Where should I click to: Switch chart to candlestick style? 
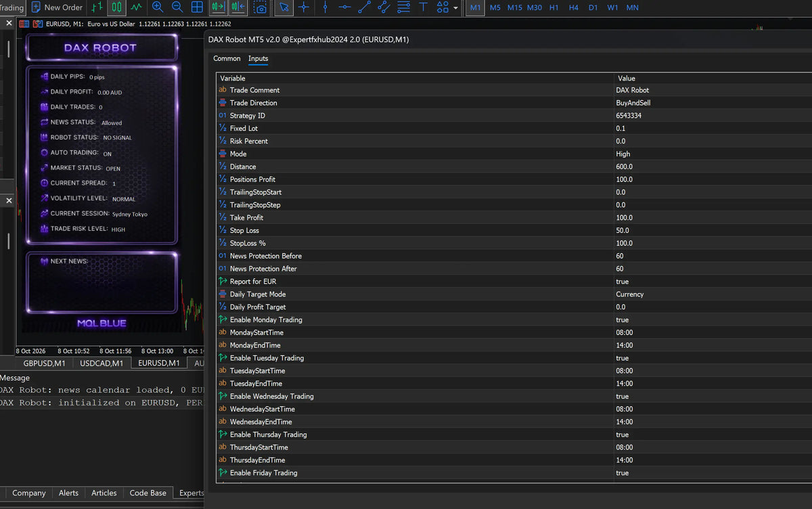point(117,7)
